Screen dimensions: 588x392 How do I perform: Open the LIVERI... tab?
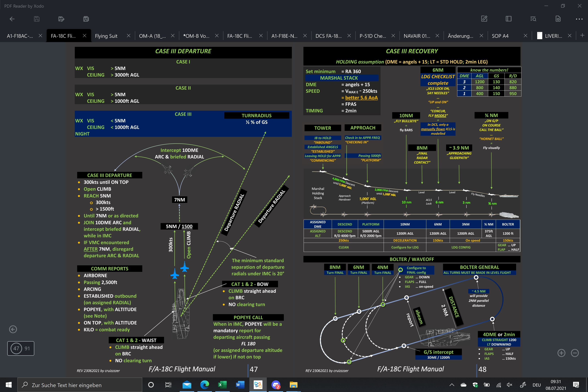[554, 36]
